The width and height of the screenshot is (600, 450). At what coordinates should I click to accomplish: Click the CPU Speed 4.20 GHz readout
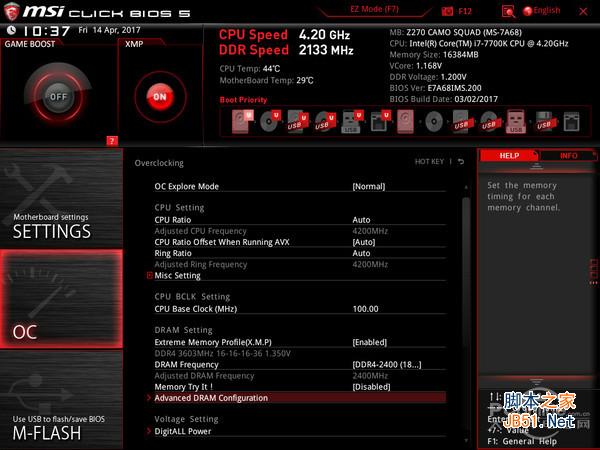pos(284,35)
